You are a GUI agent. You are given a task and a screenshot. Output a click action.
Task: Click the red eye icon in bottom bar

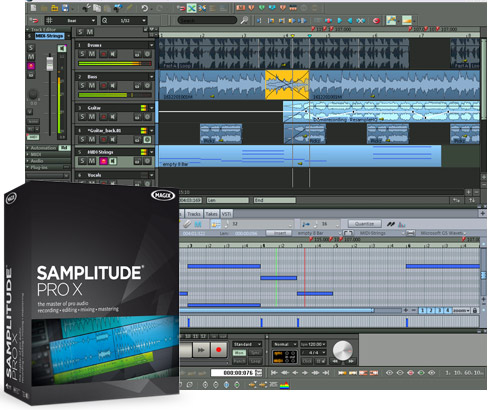pyautogui.click(x=410, y=373)
